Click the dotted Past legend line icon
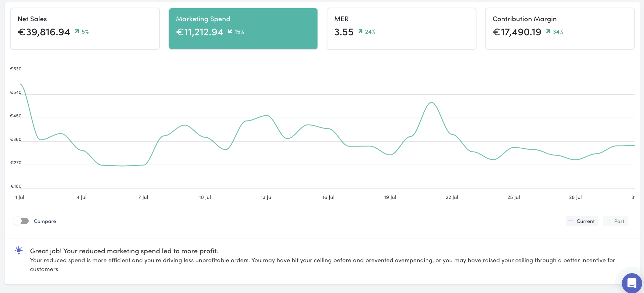Viewport: 644px width, 293px height. [608, 221]
